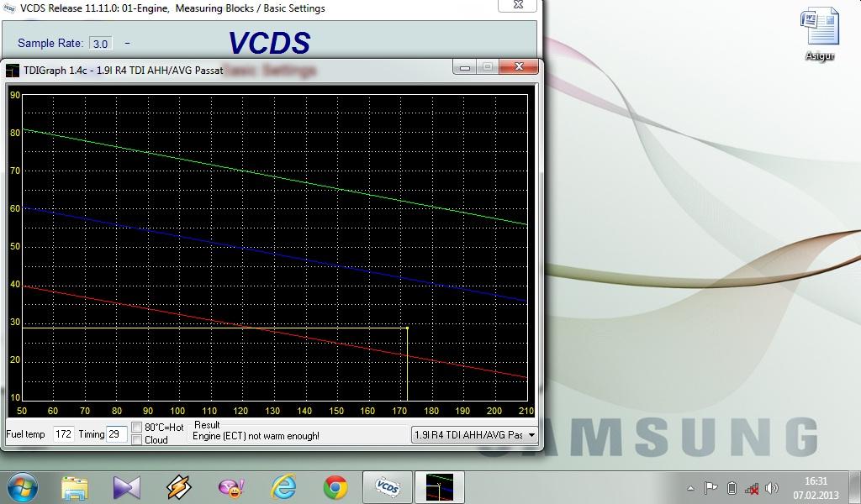Minimize the TDIGraph window

pos(465,67)
